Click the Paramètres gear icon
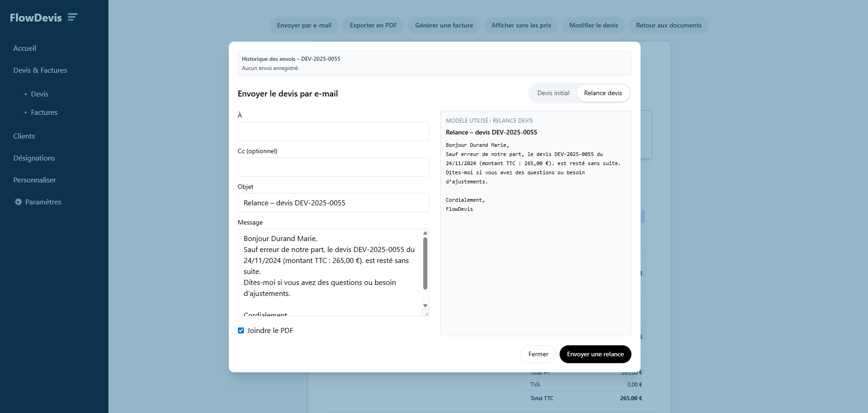Image resolution: width=868 pixels, height=413 pixels. (18, 202)
